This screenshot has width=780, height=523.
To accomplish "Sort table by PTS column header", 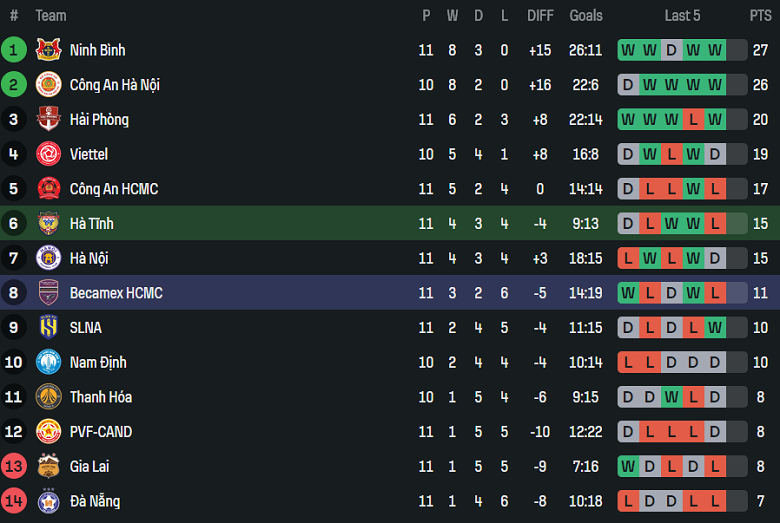I will (x=760, y=15).
